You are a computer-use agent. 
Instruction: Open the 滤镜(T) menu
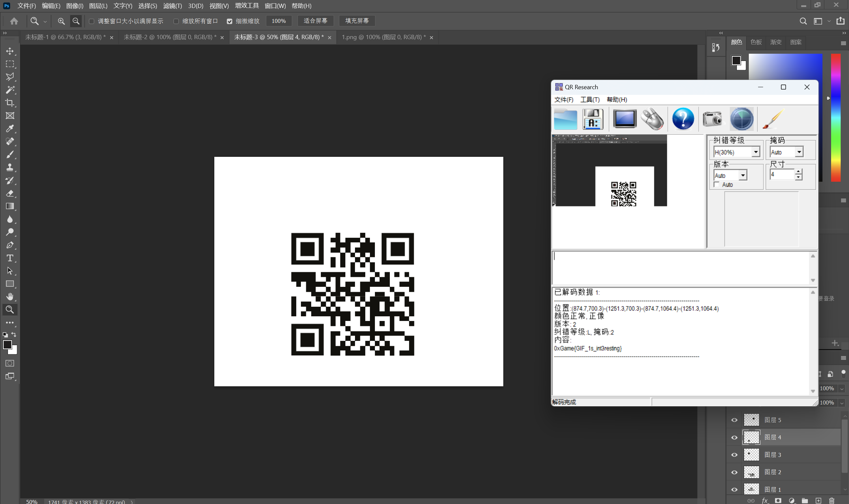(x=173, y=6)
